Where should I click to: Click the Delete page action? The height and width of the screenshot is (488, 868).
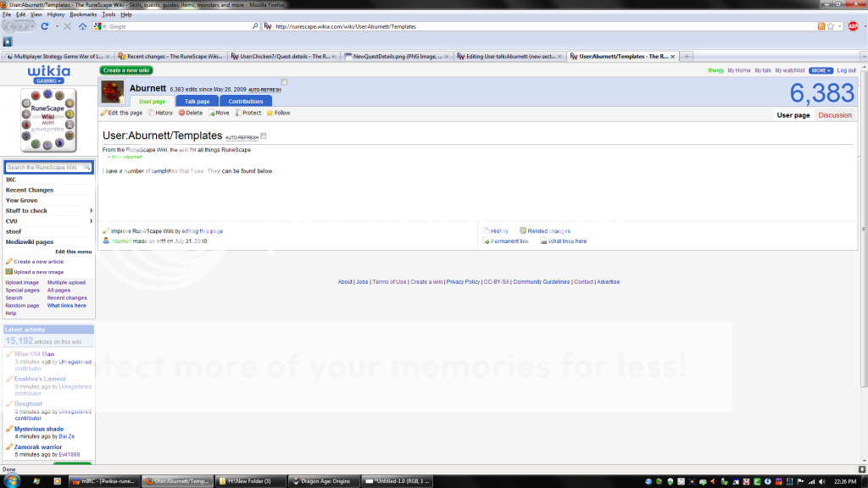[190, 113]
